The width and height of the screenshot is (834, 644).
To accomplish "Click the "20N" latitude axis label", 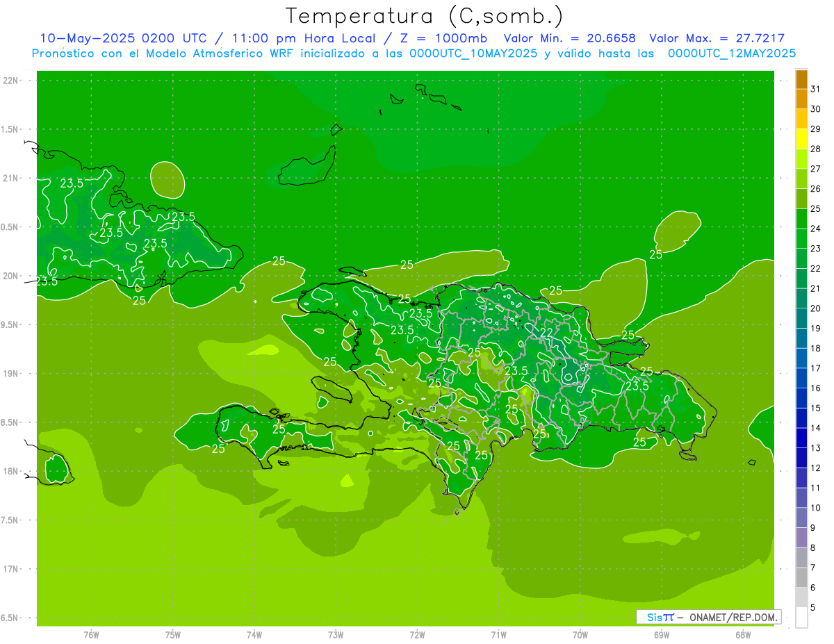I will 10,276.
